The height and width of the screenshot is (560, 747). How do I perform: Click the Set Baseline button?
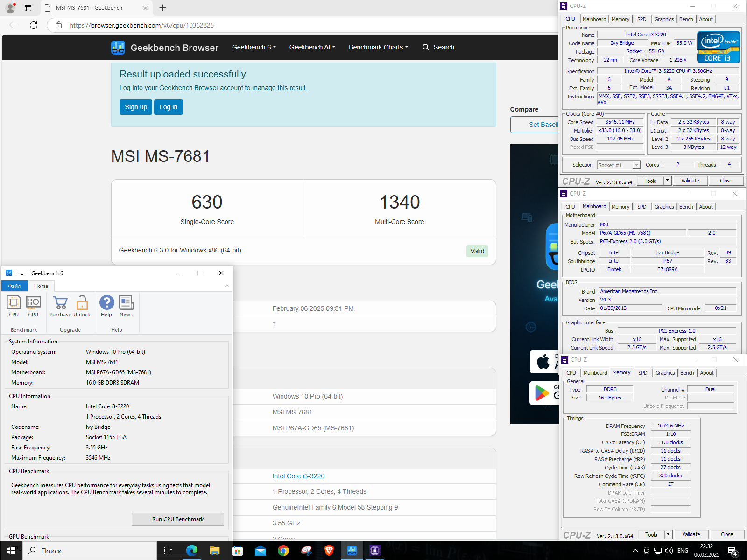click(535, 125)
